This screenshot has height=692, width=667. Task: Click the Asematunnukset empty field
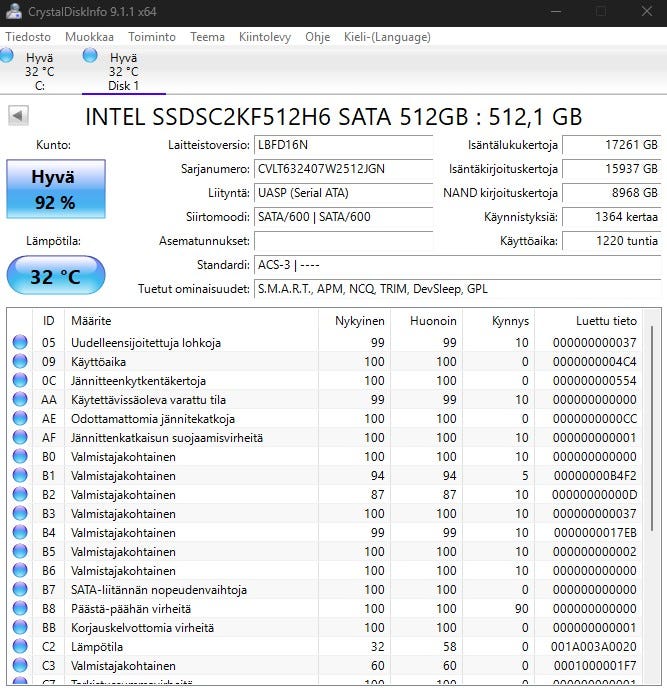(x=343, y=241)
